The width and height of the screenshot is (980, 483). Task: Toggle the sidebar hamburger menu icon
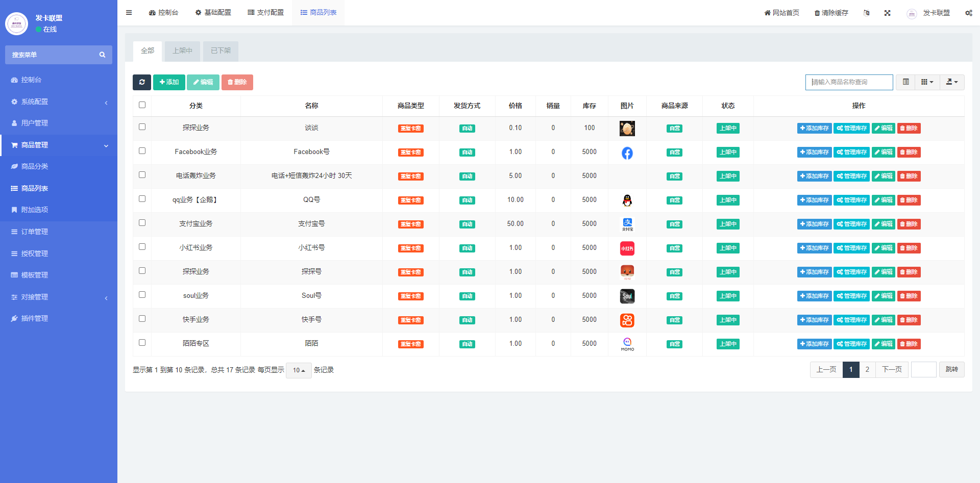pos(129,13)
